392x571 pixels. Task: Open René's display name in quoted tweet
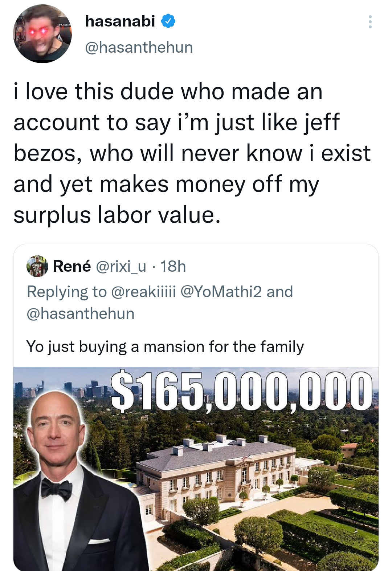[72, 266]
